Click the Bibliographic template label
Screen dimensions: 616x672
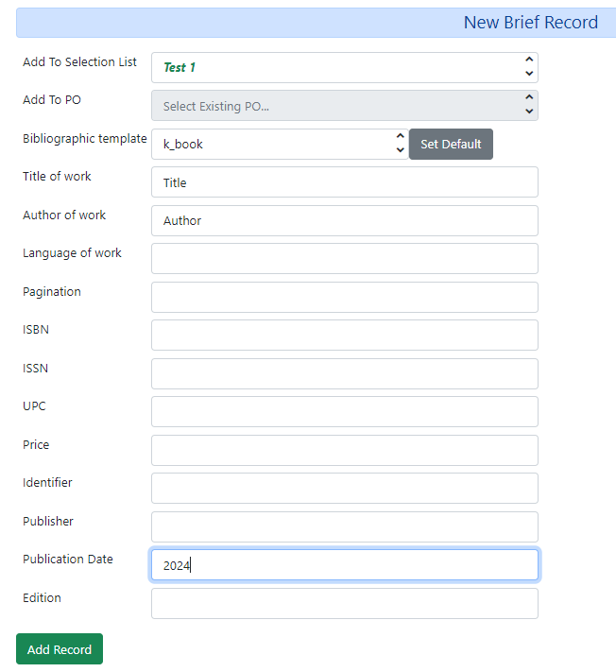coord(84,139)
